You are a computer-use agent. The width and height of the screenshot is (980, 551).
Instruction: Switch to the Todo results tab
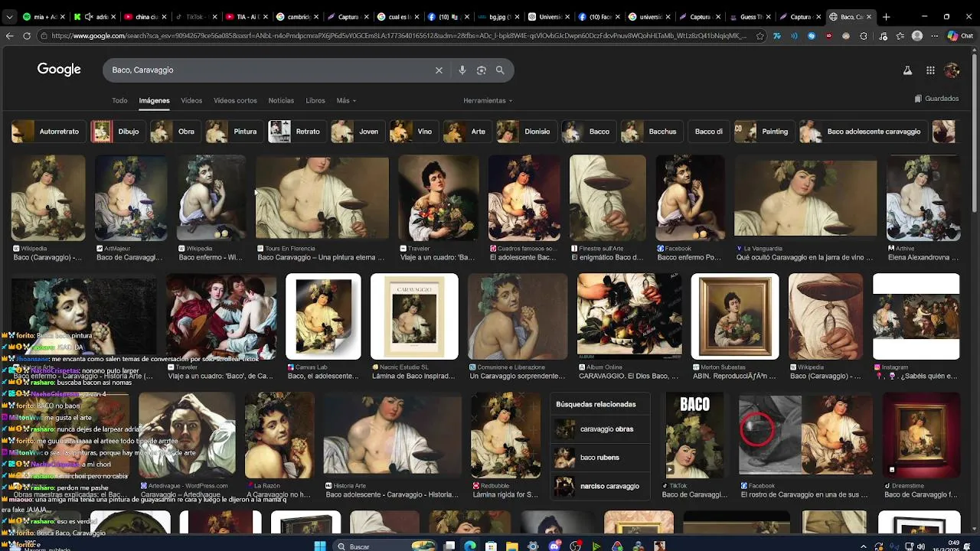119,100
